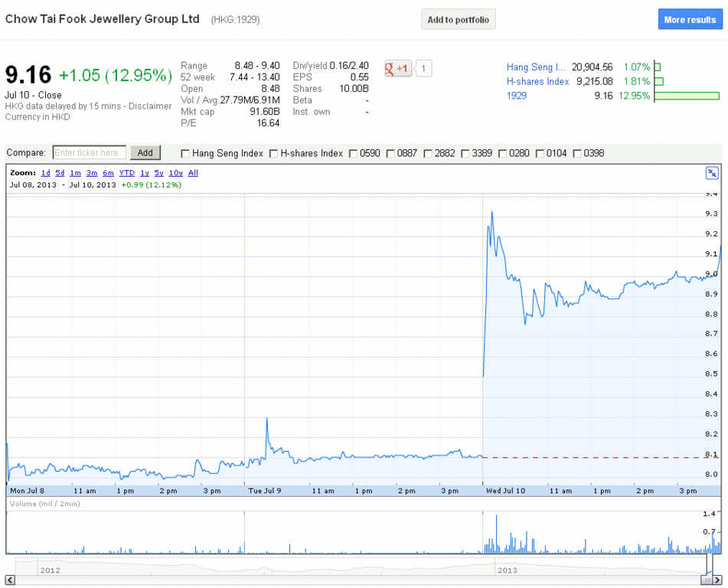Select the 1y zoom option

pos(145,173)
